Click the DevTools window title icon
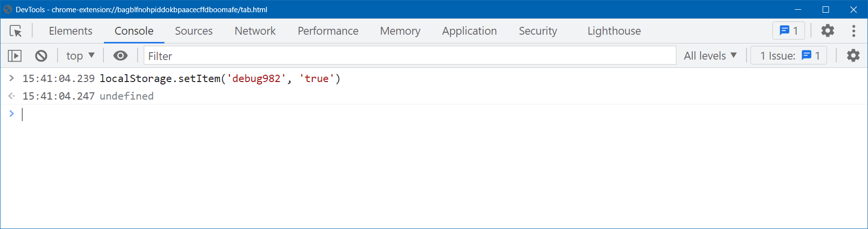The image size is (868, 229). coord(8,9)
